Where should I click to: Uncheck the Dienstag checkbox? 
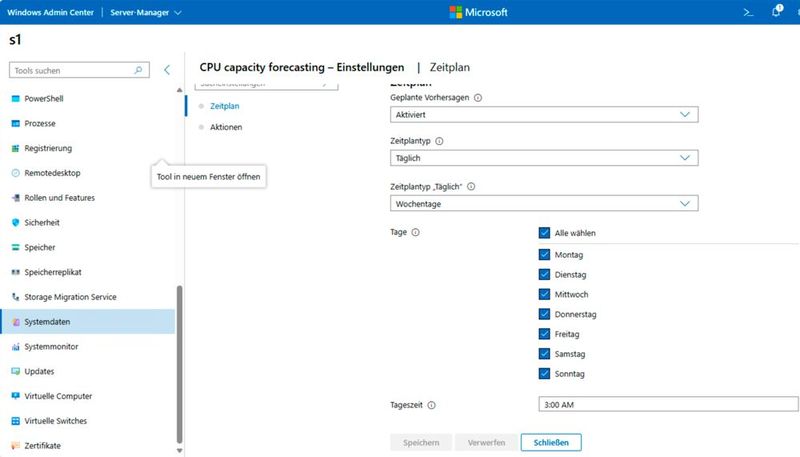coord(544,274)
